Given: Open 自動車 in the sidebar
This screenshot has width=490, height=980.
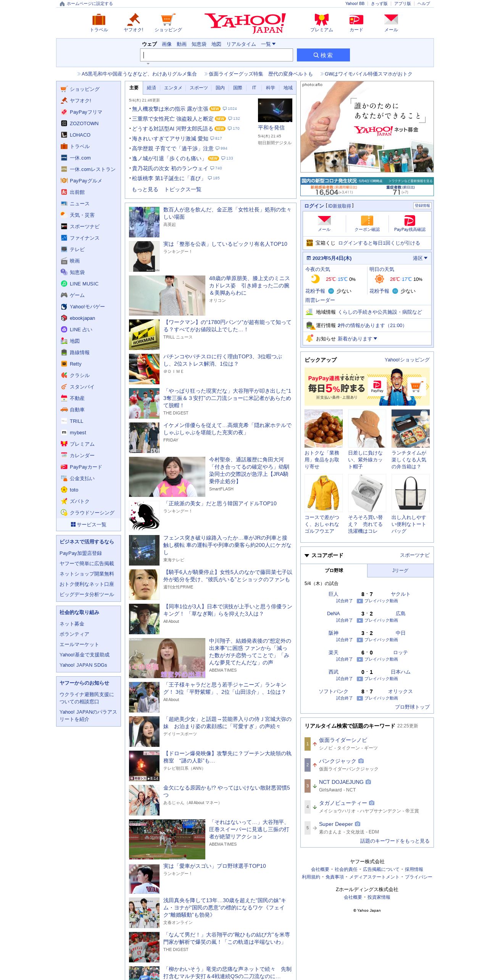Looking at the screenshot, I should 77,410.
